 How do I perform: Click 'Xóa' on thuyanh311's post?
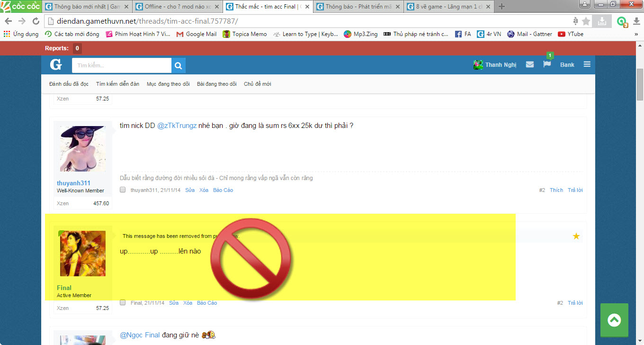204,190
